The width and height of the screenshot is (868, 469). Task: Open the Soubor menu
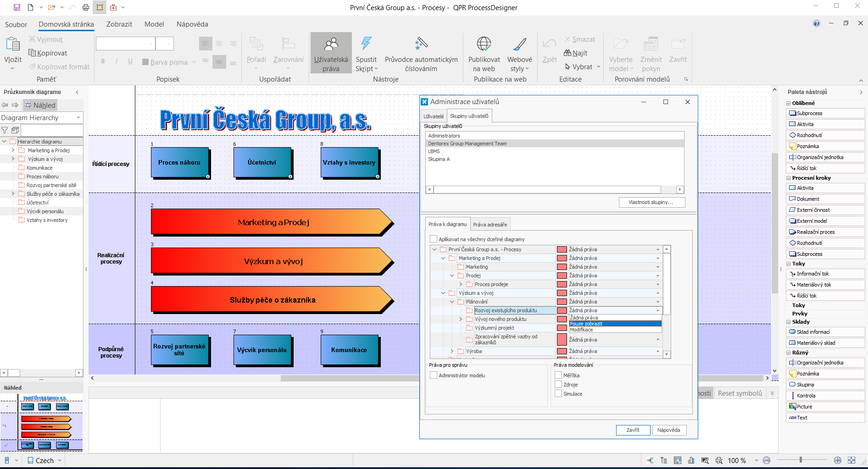point(16,24)
